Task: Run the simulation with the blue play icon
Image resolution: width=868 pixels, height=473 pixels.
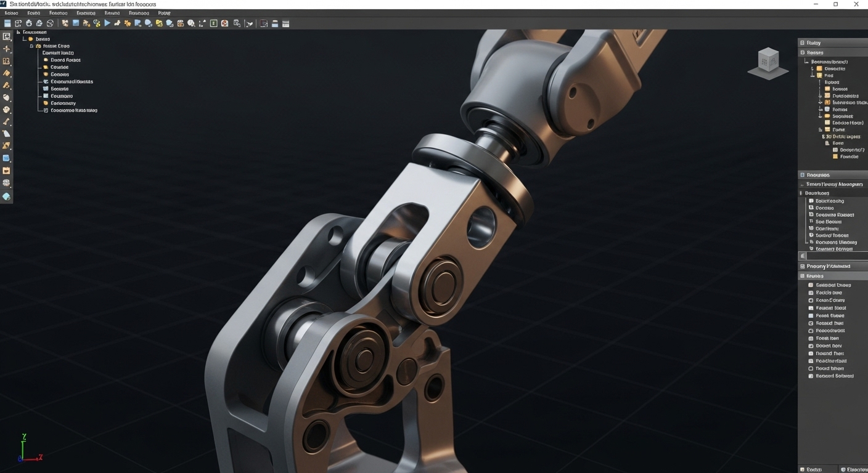Action: (x=107, y=23)
